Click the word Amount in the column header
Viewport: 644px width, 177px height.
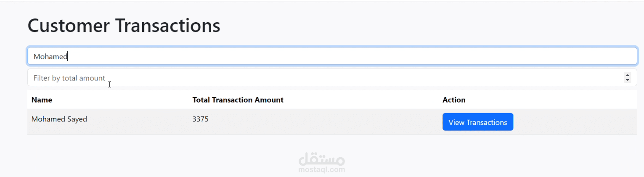270,100
